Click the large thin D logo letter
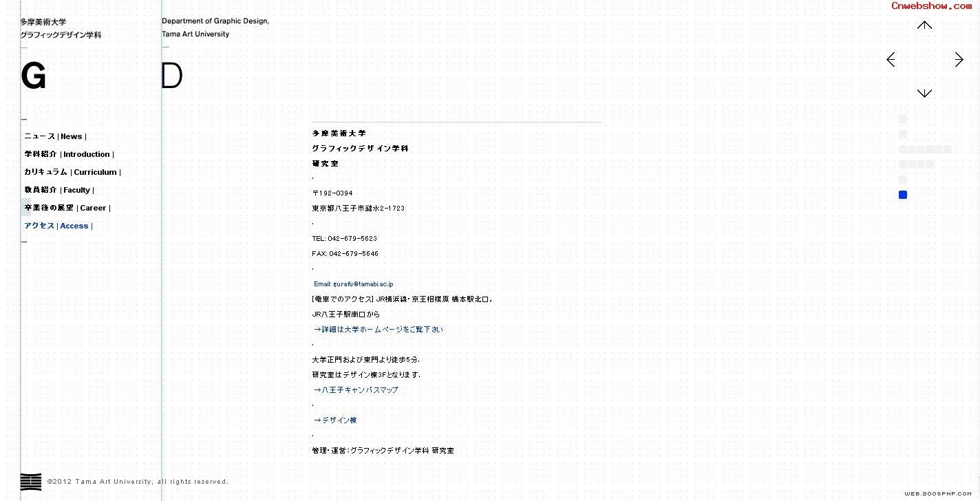The height and width of the screenshot is (501, 980). click(172, 76)
